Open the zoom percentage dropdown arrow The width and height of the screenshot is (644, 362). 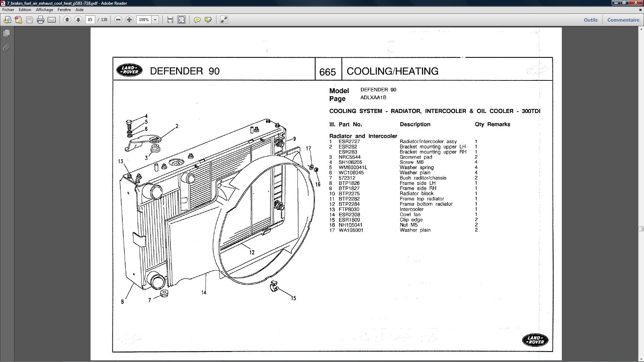click(155, 20)
